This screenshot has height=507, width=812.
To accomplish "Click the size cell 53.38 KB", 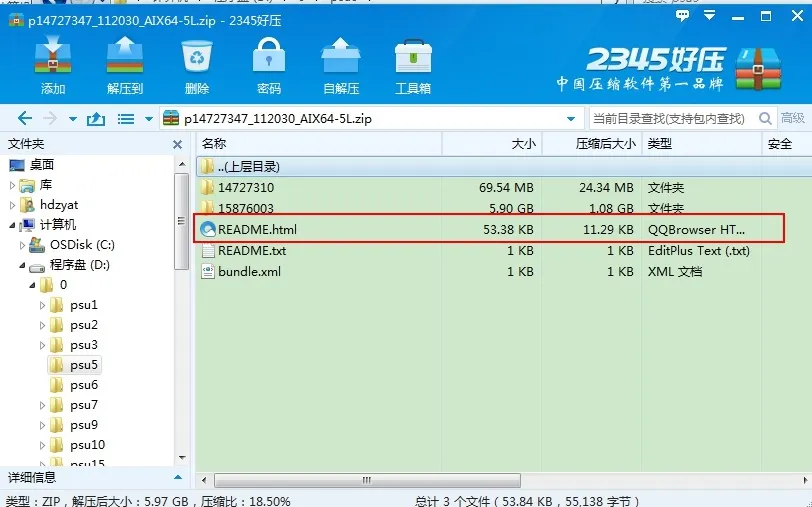I will [508, 229].
